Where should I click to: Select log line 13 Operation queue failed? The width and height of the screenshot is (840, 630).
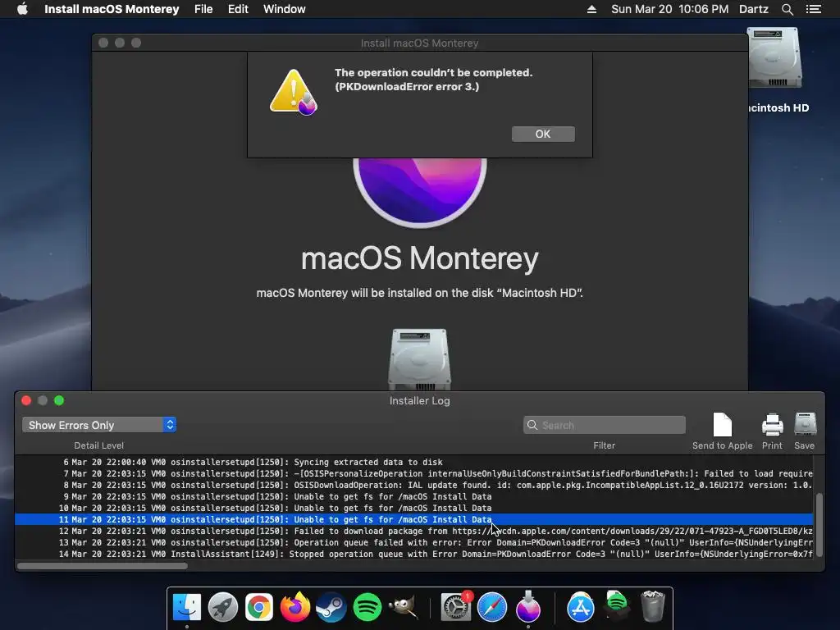click(413, 543)
